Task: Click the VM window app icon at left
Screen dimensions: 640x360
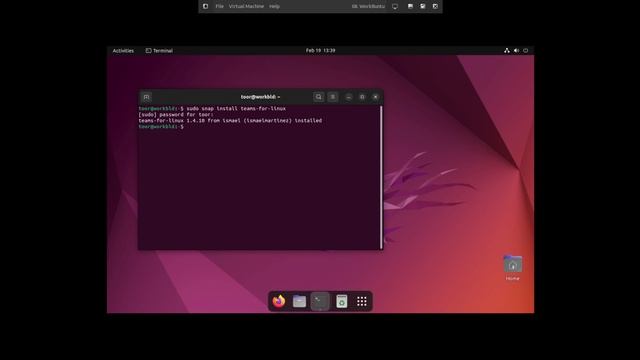Action: coord(205,7)
